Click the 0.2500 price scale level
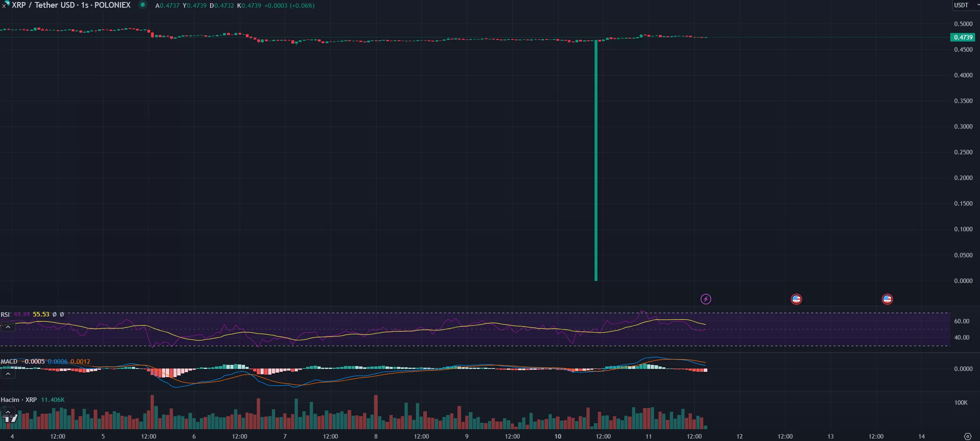 (x=963, y=152)
